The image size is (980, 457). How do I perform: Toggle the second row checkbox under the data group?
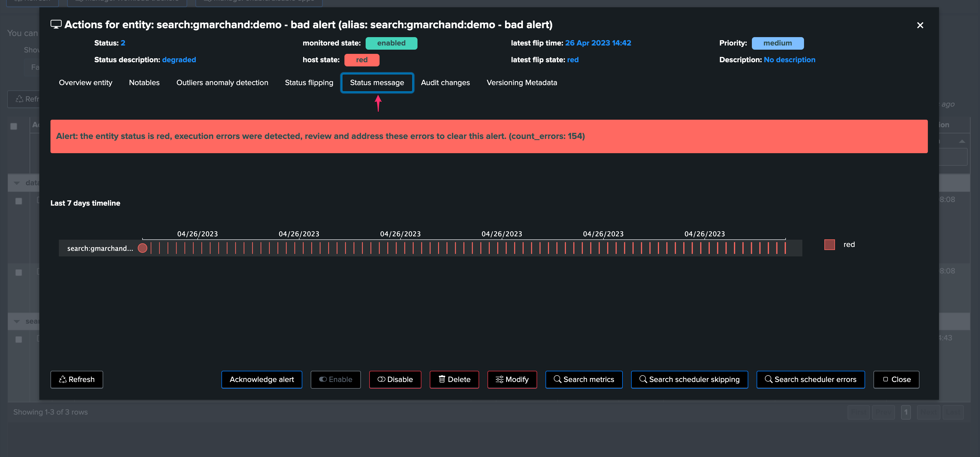(19, 273)
